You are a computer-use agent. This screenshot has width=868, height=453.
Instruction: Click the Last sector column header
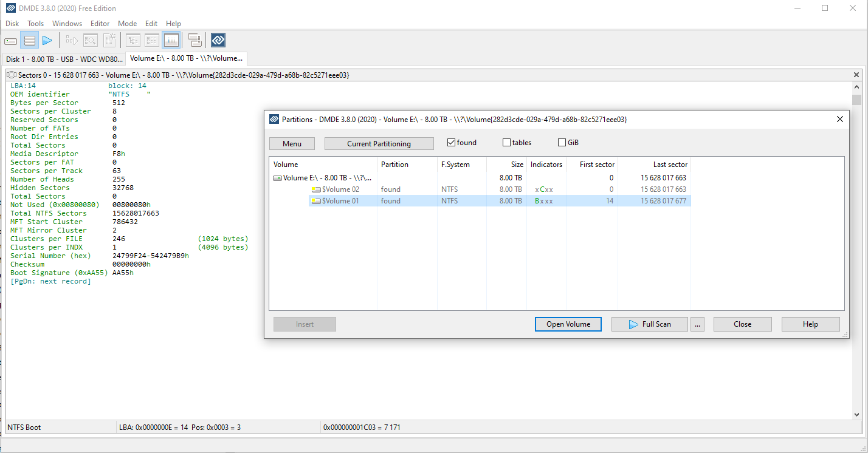click(654, 165)
